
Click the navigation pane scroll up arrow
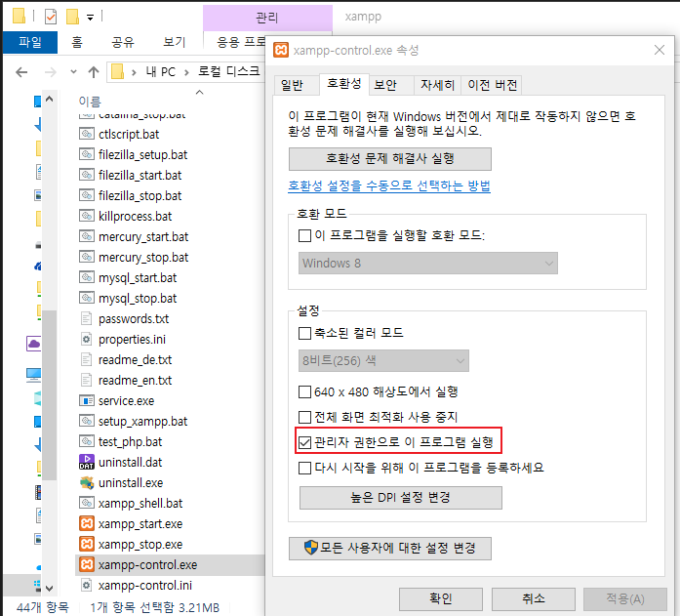[x=49, y=100]
